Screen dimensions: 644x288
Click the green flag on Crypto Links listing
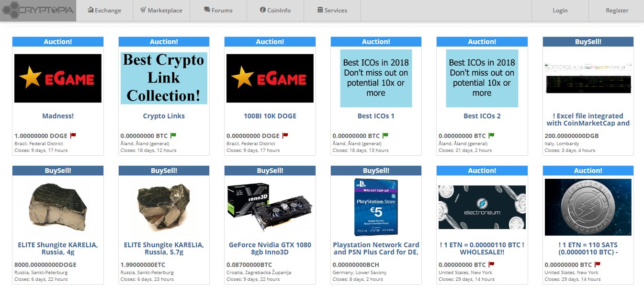(173, 136)
